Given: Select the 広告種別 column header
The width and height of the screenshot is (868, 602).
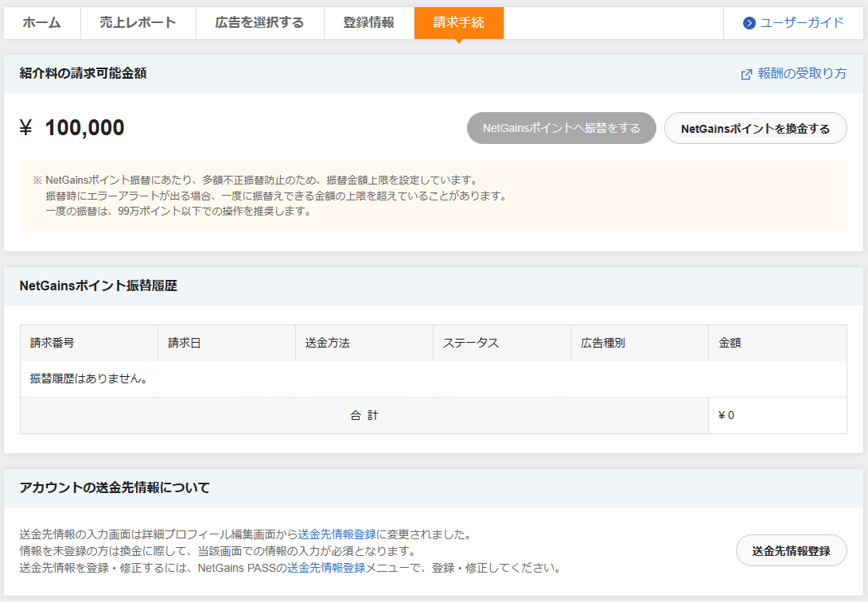Looking at the screenshot, I should [603, 343].
